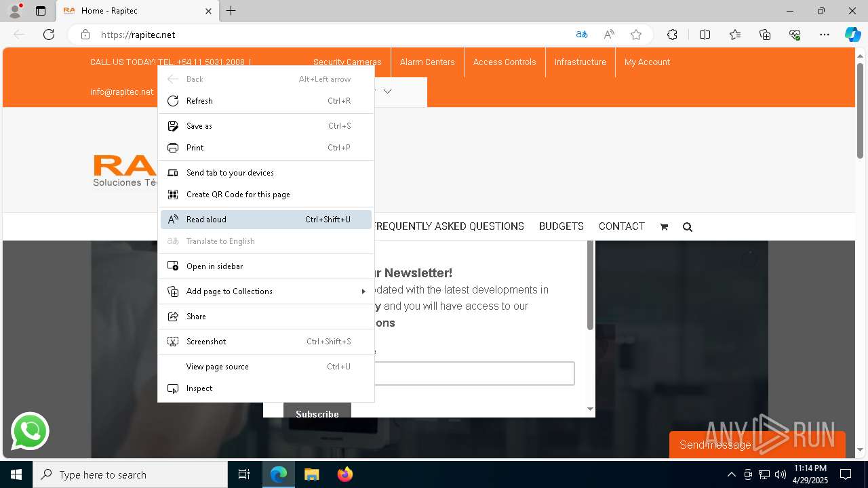Click Type here to search box

tap(130, 474)
